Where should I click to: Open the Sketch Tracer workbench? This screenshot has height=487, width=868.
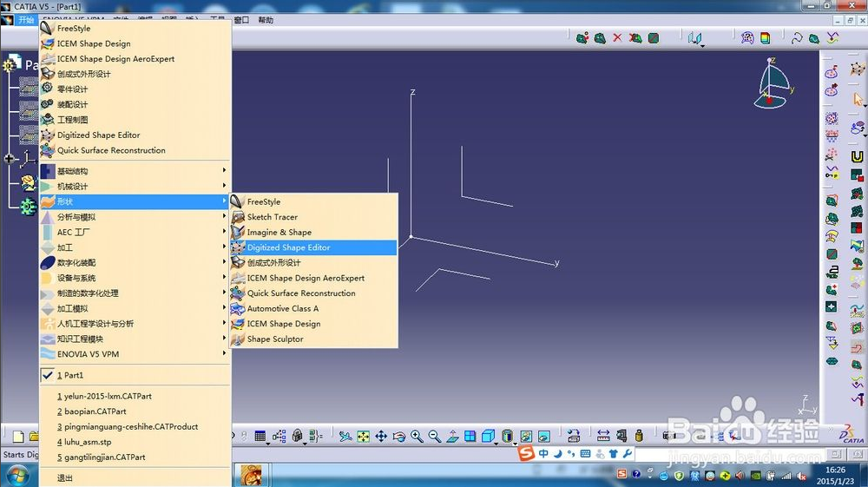click(272, 217)
